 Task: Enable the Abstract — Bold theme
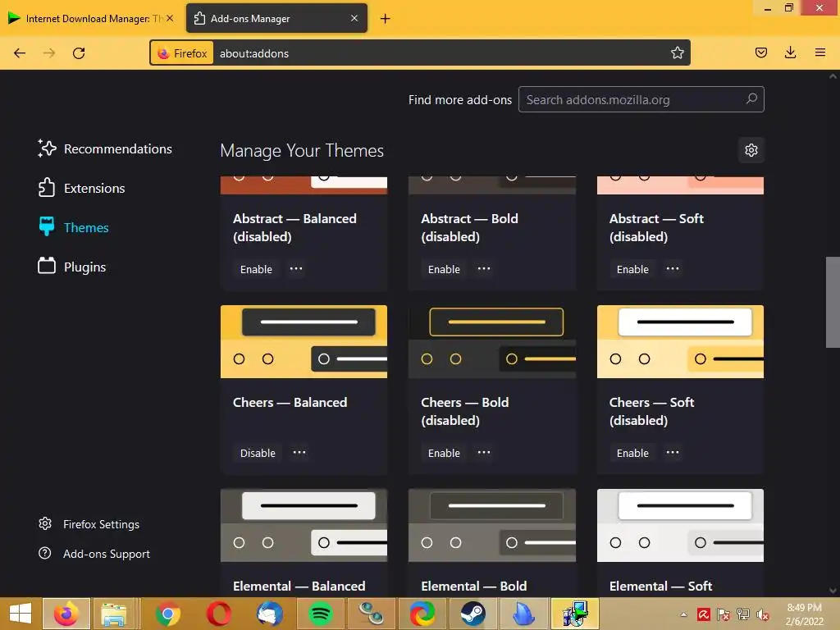[444, 269]
